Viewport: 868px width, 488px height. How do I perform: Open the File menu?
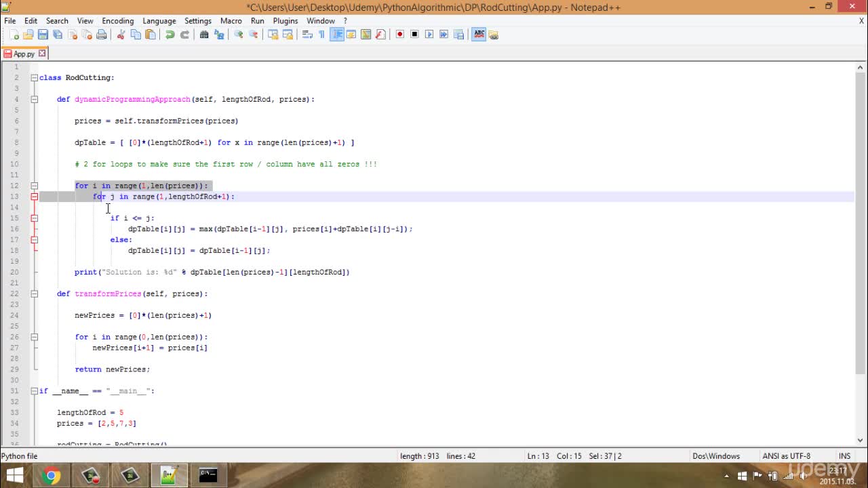[10, 21]
